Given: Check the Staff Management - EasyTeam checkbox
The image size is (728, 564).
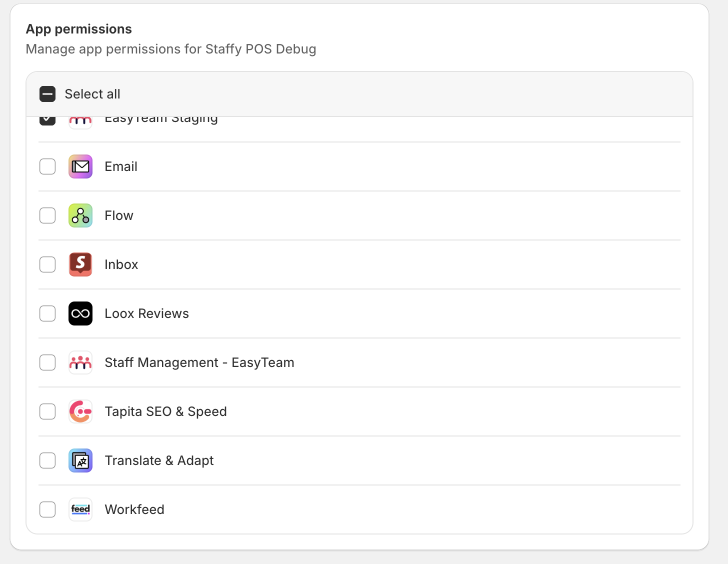Looking at the screenshot, I should coord(47,362).
